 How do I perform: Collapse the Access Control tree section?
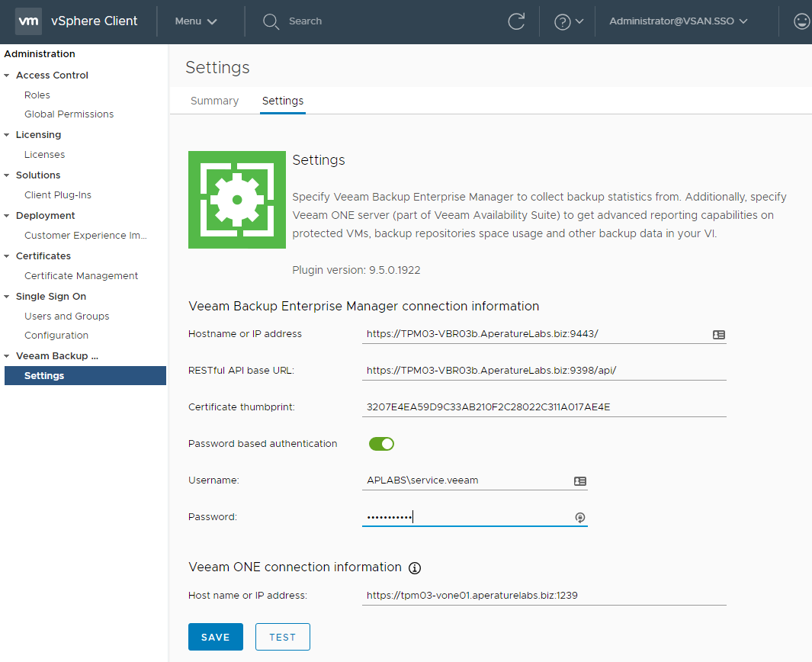[7, 76]
